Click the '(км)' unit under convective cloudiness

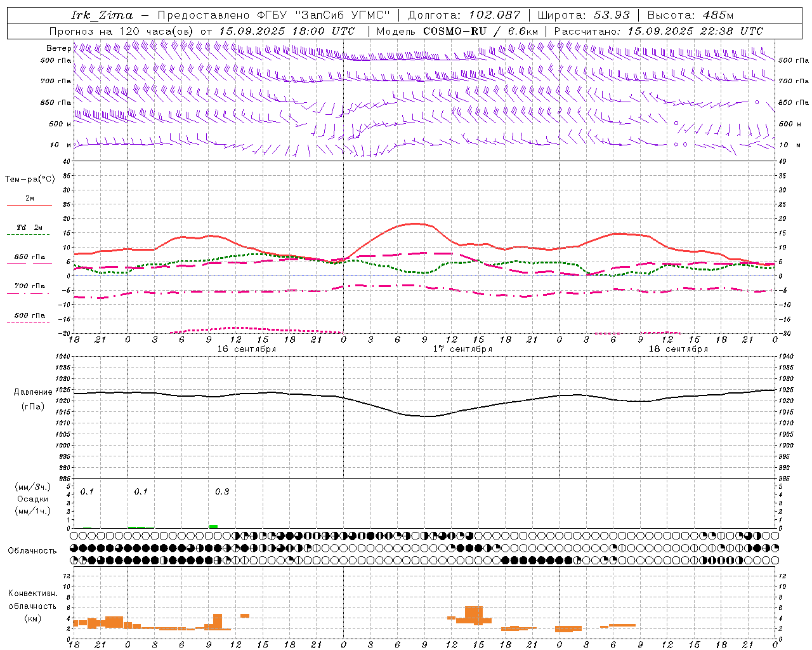(33, 618)
